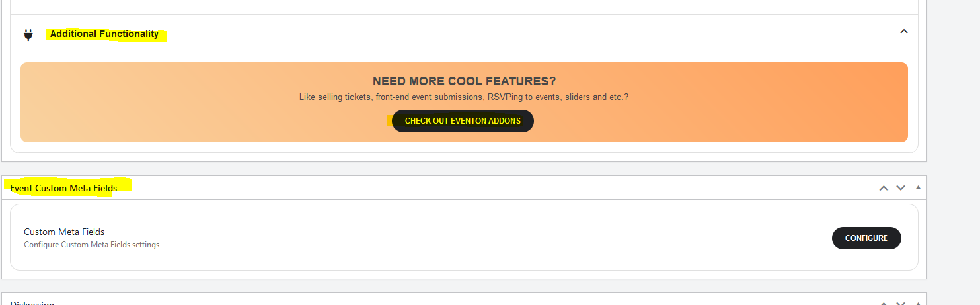Open the CHECK OUT EVENTON ADDONS button
This screenshot has width=980, height=305.
463,121
